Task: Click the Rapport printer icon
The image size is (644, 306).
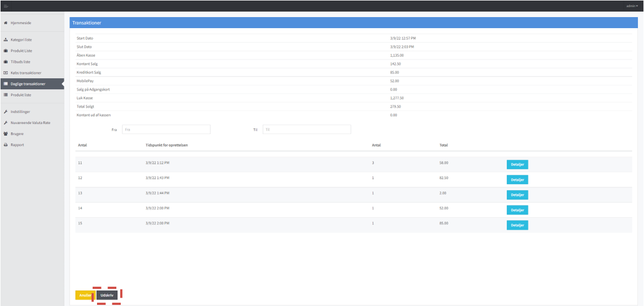Action: (x=6, y=144)
